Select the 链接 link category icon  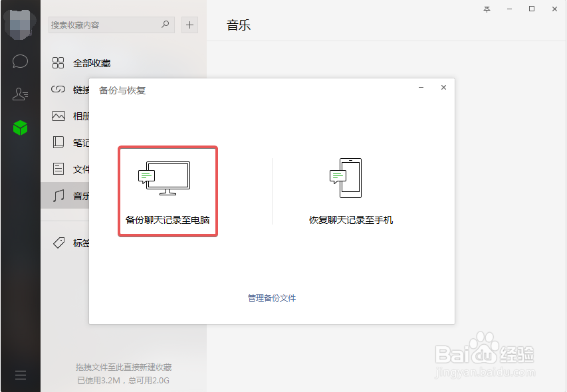(58, 89)
